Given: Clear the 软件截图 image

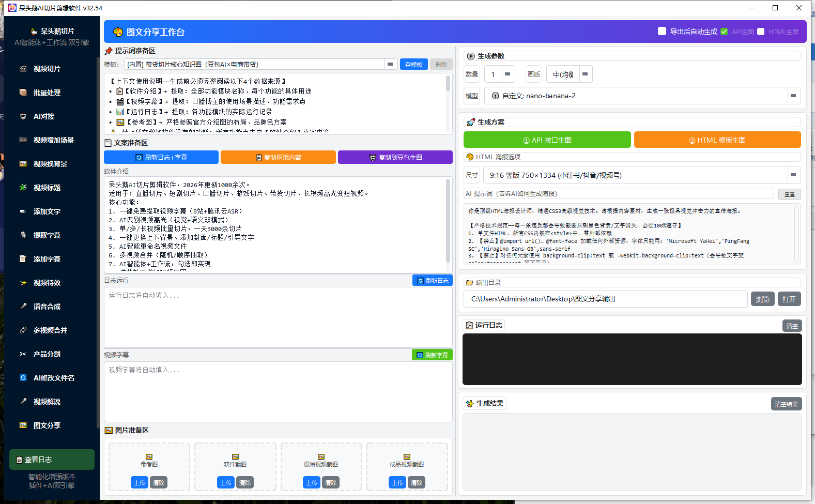Looking at the screenshot, I should 245,483.
